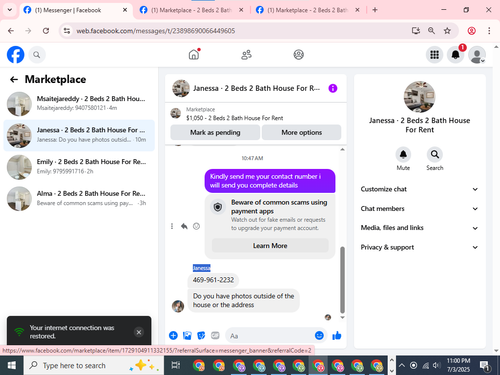The image size is (500, 375).
Task: Choose a sticker icon in composer
Action: point(201,335)
